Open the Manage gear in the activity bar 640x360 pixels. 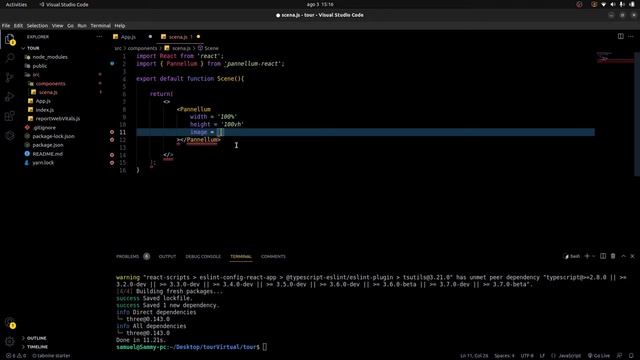coord(10,341)
